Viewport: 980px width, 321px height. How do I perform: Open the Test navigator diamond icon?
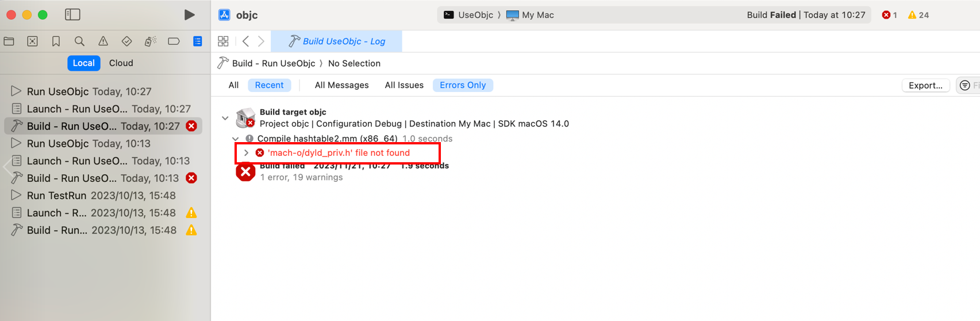[126, 41]
